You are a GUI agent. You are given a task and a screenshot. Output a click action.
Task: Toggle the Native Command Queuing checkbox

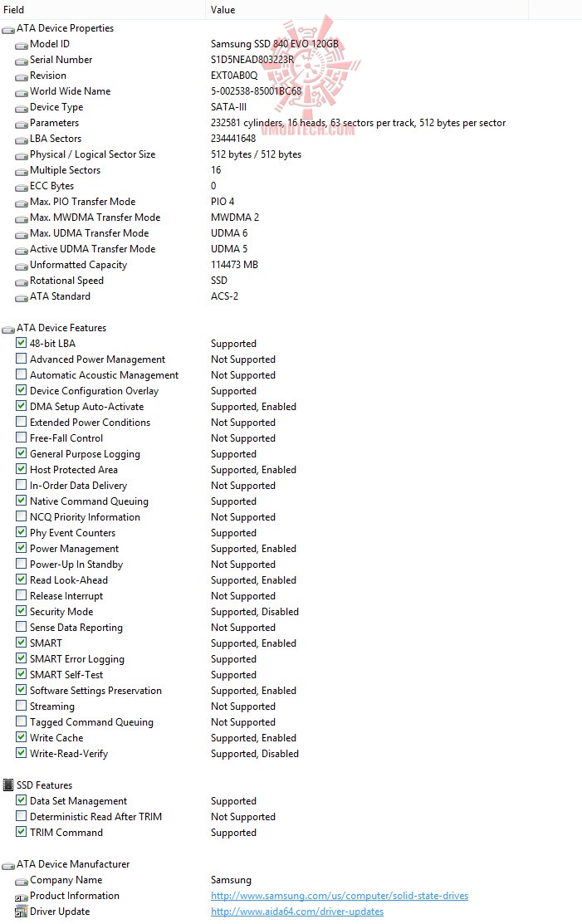click(x=22, y=501)
